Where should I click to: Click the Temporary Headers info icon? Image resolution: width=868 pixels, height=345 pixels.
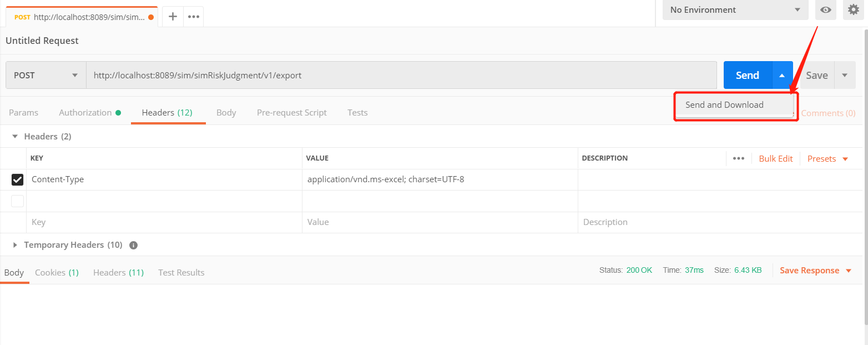133,245
